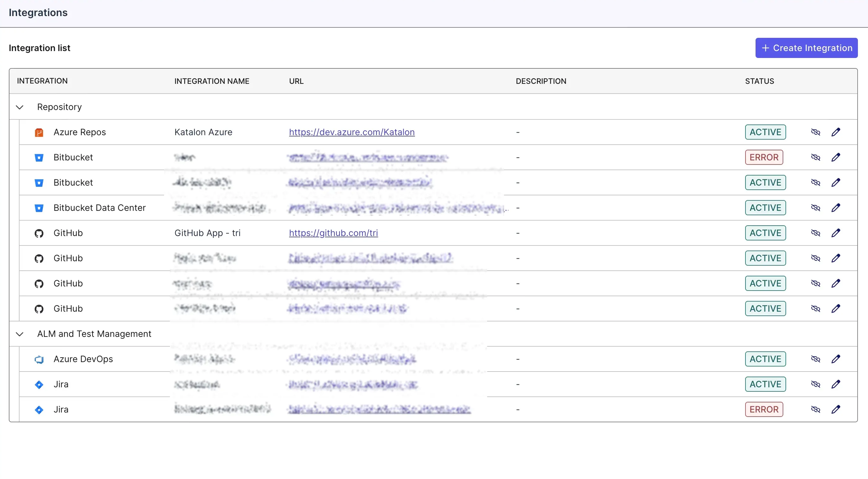
Task: Click the STATUS column header
Action: (759, 81)
